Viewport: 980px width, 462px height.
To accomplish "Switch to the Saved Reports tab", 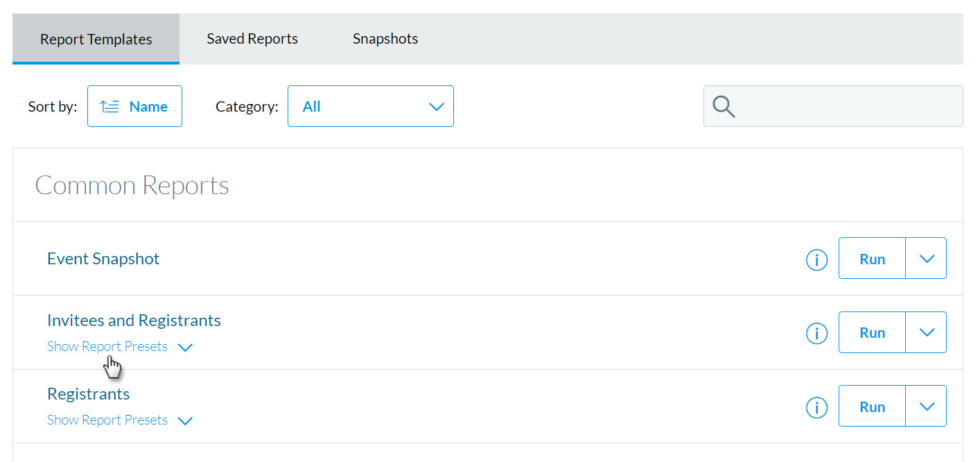I will coord(252,38).
